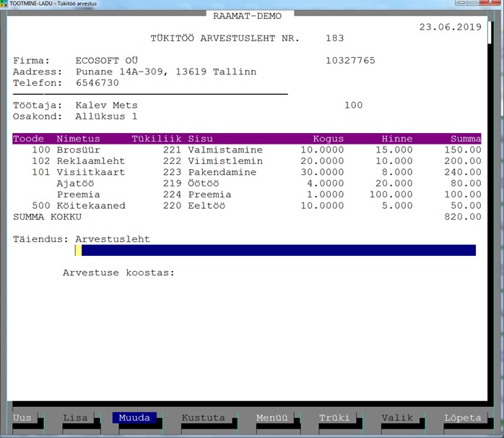Click the Viimistlemin work content
The height and width of the screenshot is (438, 504).
pos(225,161)
